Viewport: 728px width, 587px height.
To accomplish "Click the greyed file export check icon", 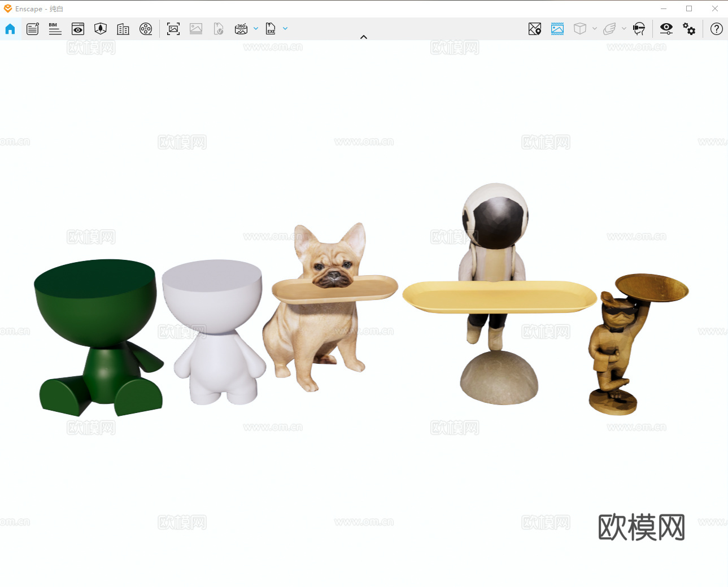I will (219, 29).
